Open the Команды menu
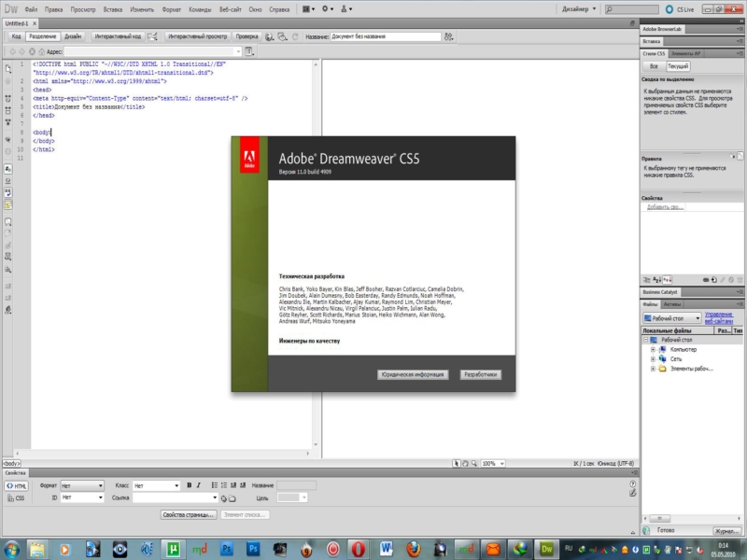747x560 pixels. 200,9
